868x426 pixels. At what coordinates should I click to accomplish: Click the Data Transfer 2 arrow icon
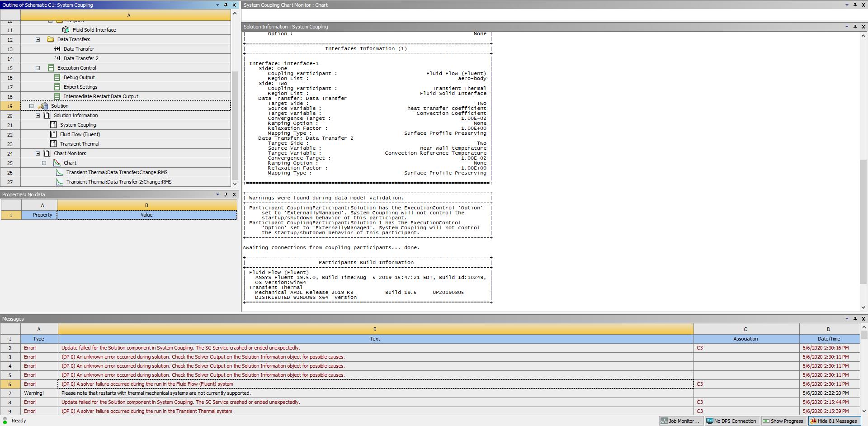57,58
